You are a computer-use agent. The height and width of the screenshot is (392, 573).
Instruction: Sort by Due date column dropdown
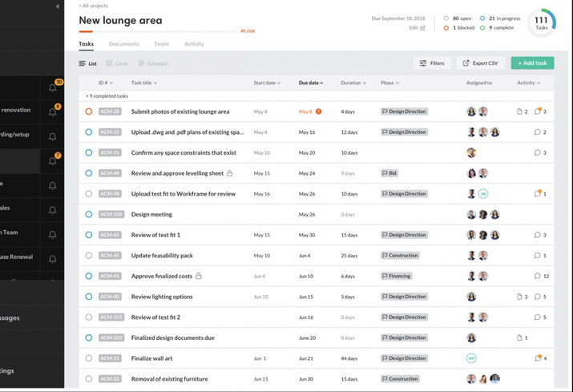pos(311,83)
